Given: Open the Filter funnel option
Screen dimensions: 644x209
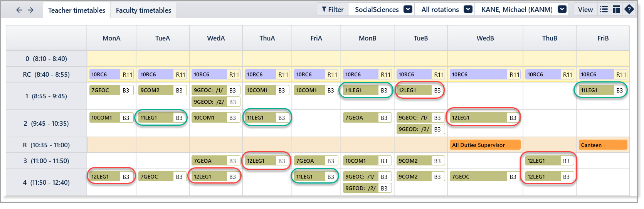Looking at the screenshot, I should point(333,10).
